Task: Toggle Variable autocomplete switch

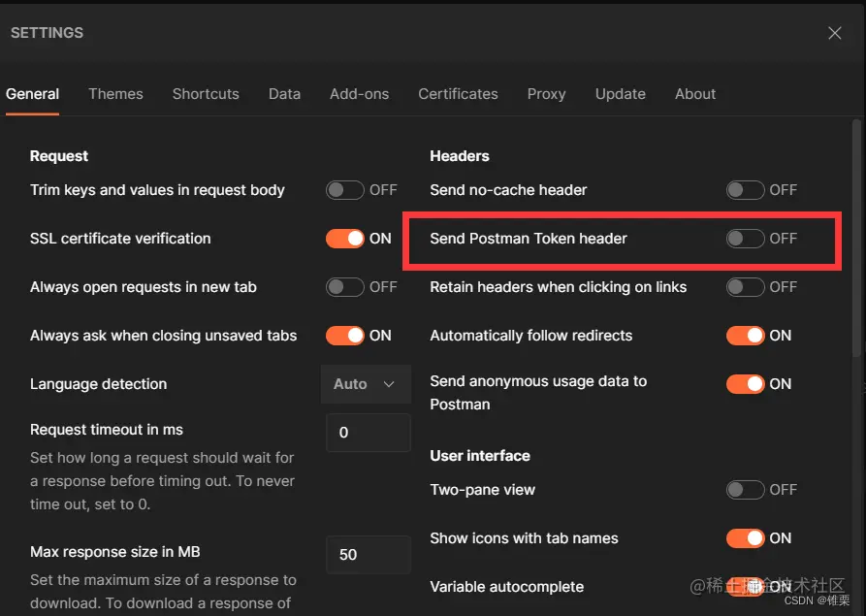Action: [x=745, y=587]
